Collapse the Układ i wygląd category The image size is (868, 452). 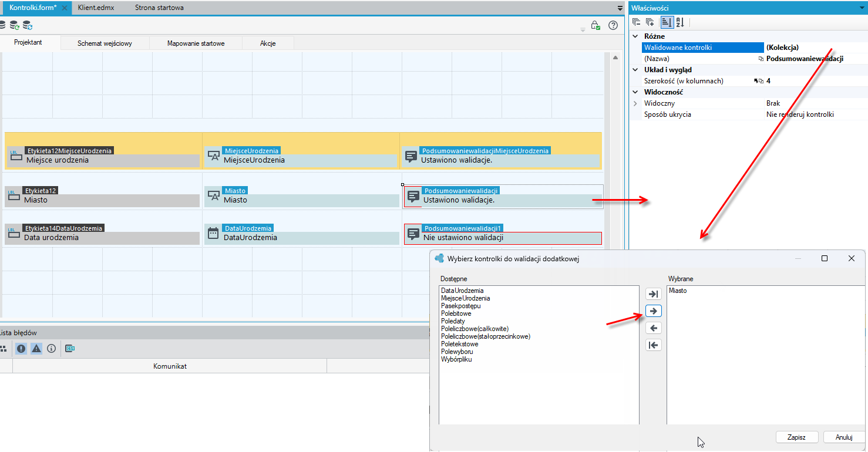[635, 70]
